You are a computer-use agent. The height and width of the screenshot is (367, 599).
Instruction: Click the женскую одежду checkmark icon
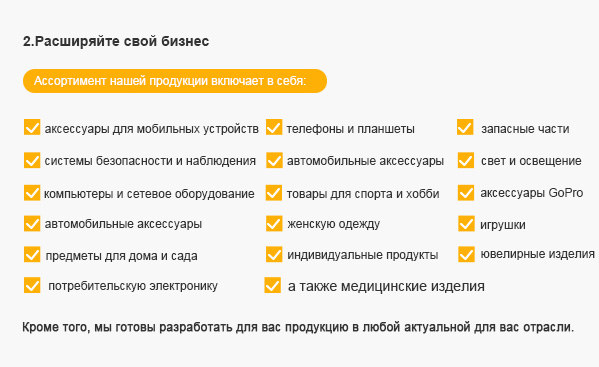click(x=274, y=224)
